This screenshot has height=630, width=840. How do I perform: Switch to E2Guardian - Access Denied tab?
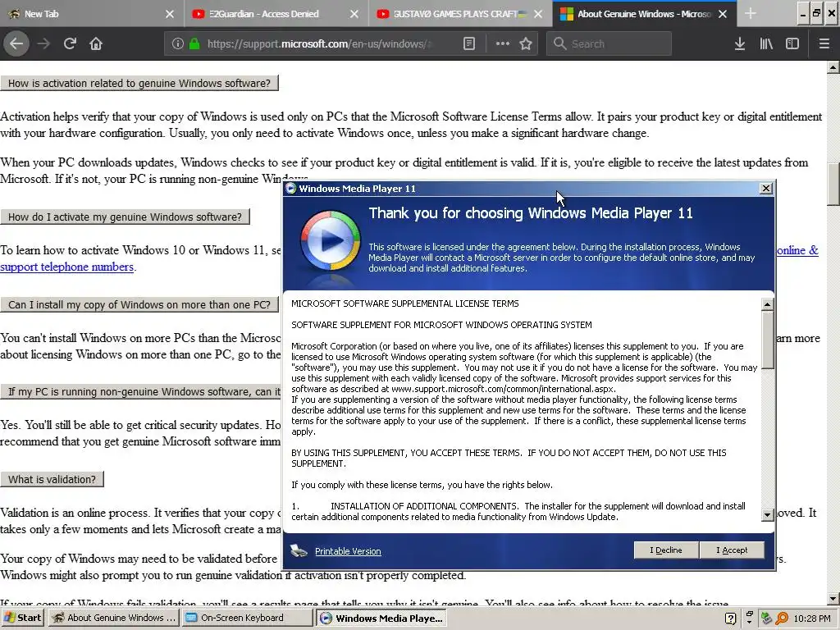(x=268, y=14)
